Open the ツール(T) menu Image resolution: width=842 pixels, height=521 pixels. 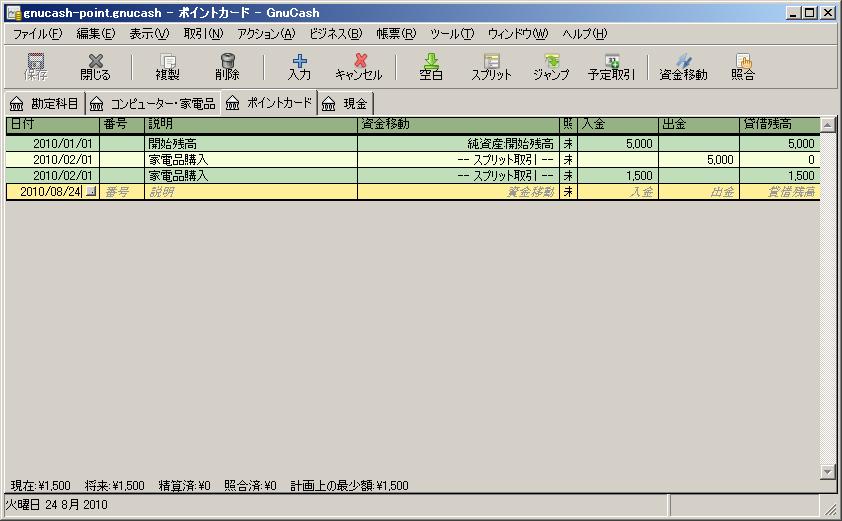pyautogui.click(x=452, y=34)
